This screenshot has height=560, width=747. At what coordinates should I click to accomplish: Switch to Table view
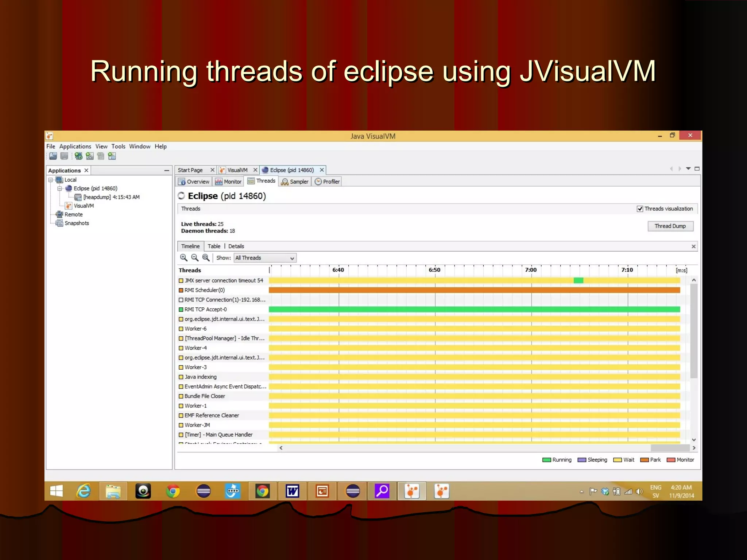[x=214, y=246]
